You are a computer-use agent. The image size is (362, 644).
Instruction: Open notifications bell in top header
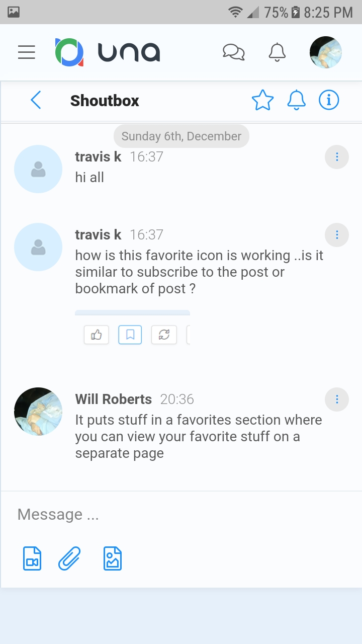277,52
